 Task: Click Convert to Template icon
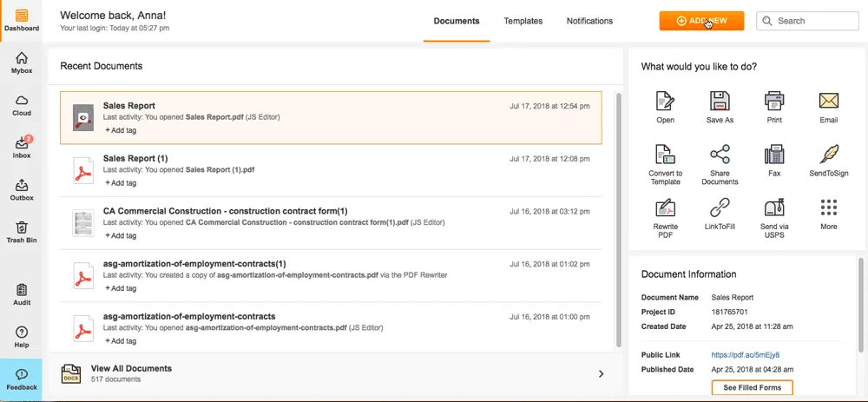coord(665,156)
